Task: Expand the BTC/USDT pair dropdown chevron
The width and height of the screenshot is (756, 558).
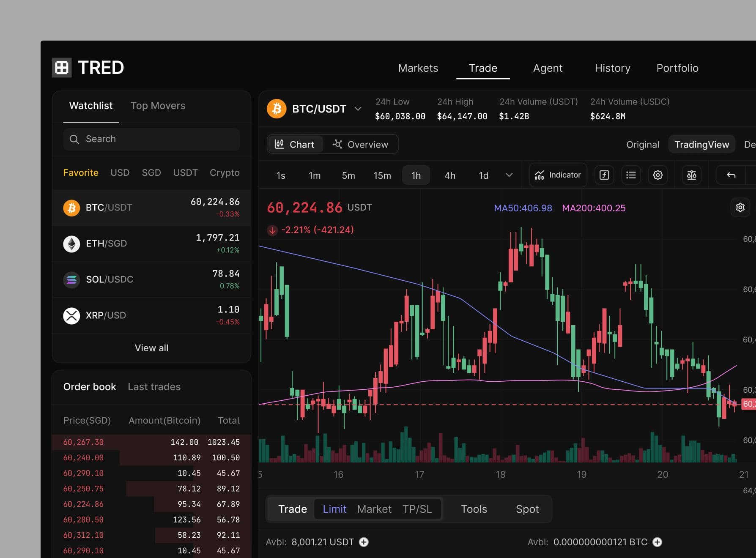Action: tap(358, 109)
